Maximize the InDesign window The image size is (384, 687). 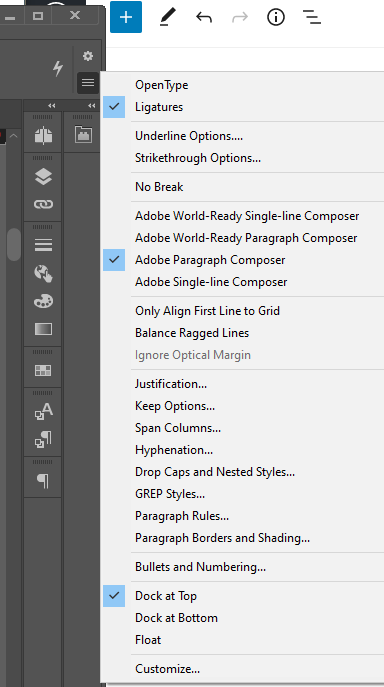click(38, 16)
